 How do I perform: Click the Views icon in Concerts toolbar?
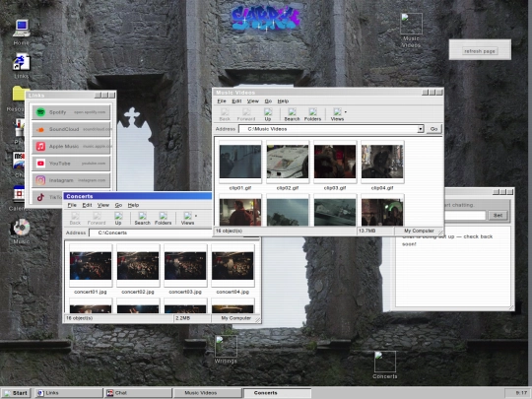click(x=187, y=218)
